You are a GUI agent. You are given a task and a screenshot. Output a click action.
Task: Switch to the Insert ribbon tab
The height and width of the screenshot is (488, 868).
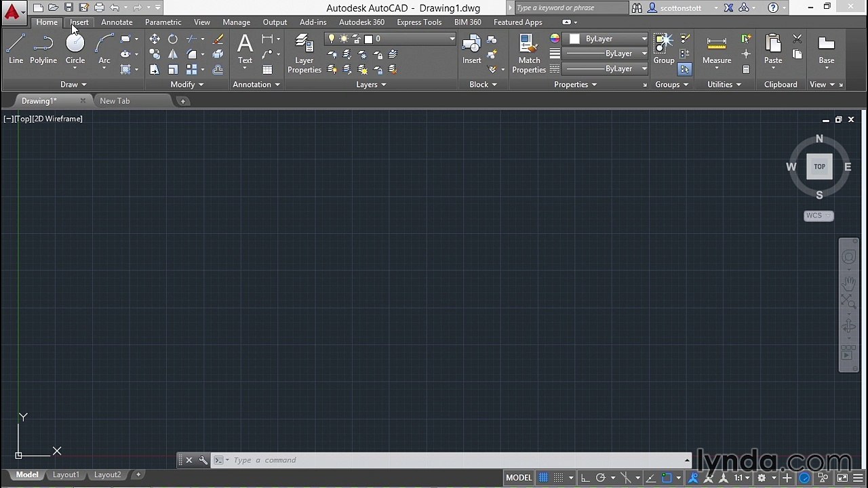click(x=79, y=22)
